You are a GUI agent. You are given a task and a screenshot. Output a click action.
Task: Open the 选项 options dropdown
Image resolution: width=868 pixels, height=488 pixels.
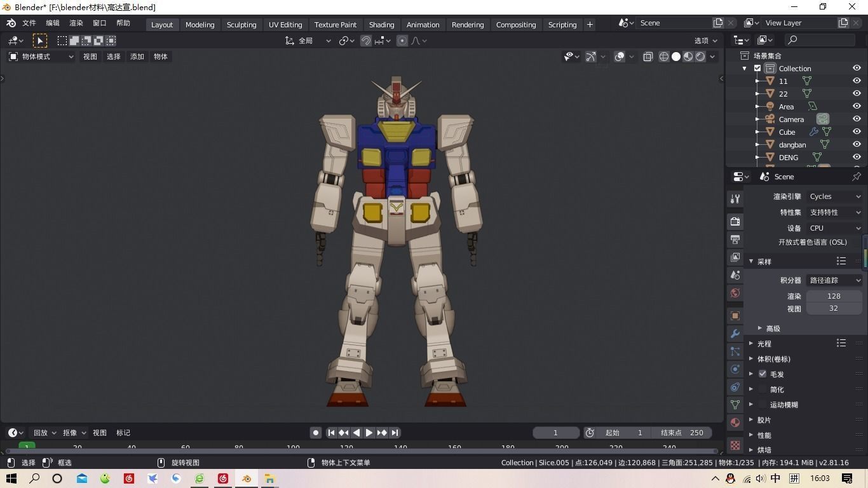tap(705, 41)
